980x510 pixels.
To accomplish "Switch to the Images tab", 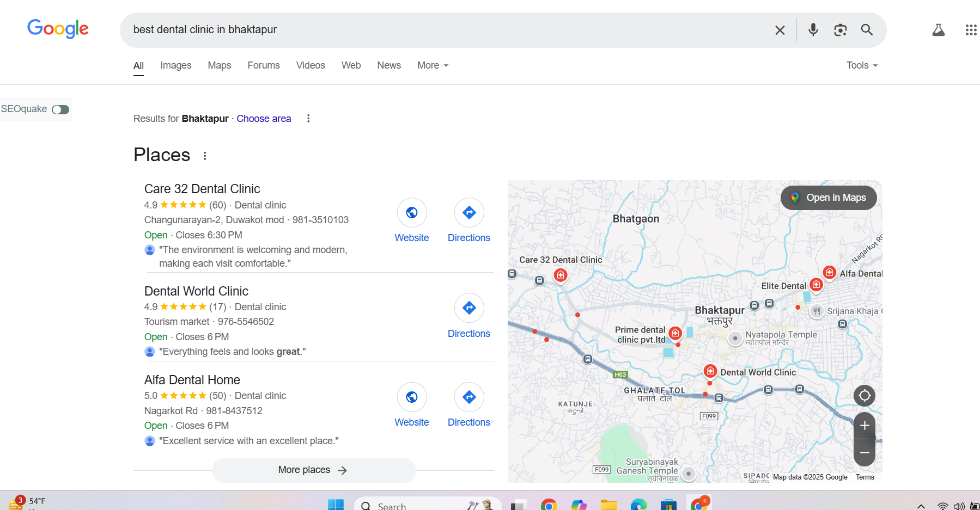I will [175, 65].
